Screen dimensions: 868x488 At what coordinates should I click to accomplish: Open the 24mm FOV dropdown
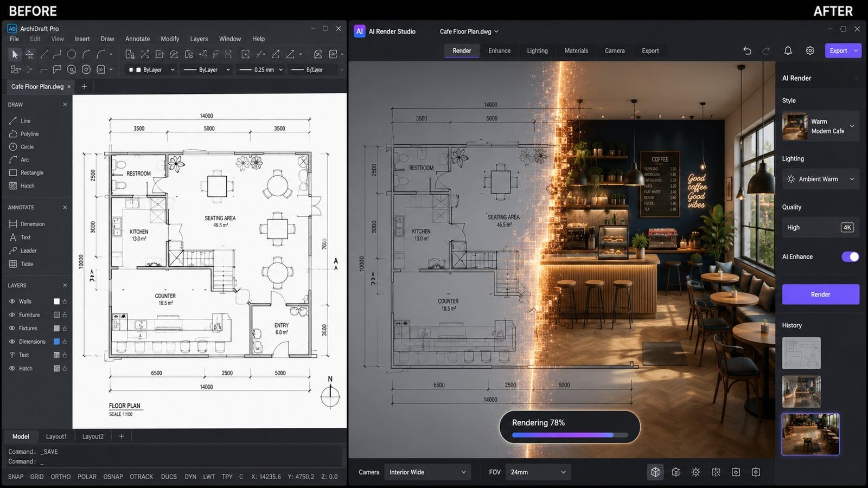[538, 472]
